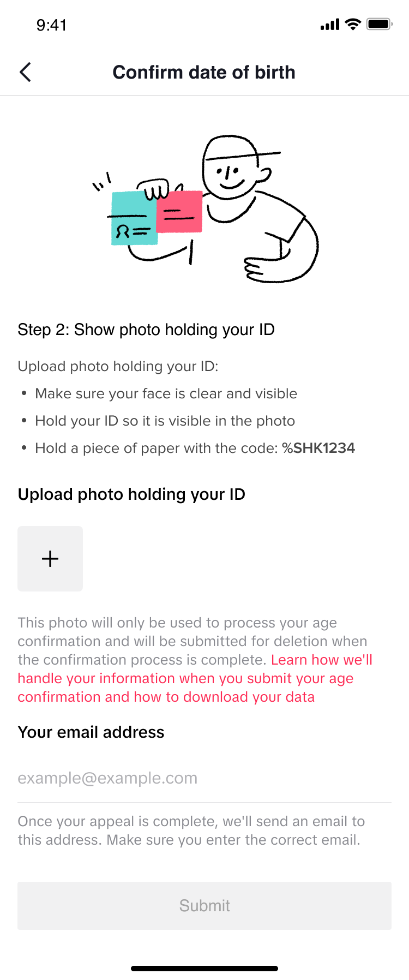Image resolution: width=409 pixels, height=980 pixels.
Task: Tap the teal ID card in illustration
Action: pos(133,218)
